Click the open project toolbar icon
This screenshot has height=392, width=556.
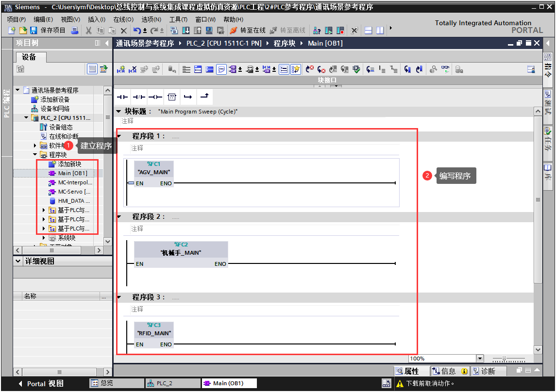(x=23, y=31)
